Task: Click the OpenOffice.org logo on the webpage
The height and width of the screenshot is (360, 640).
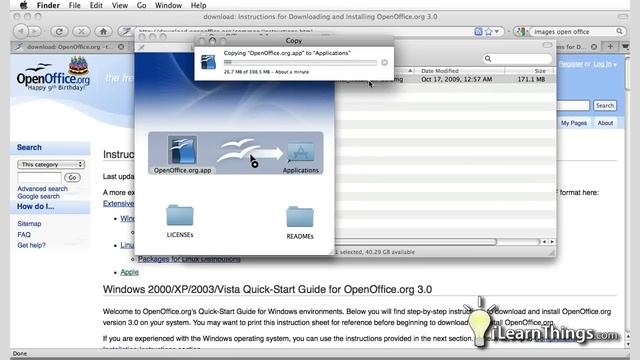Action: pos(53,75)
